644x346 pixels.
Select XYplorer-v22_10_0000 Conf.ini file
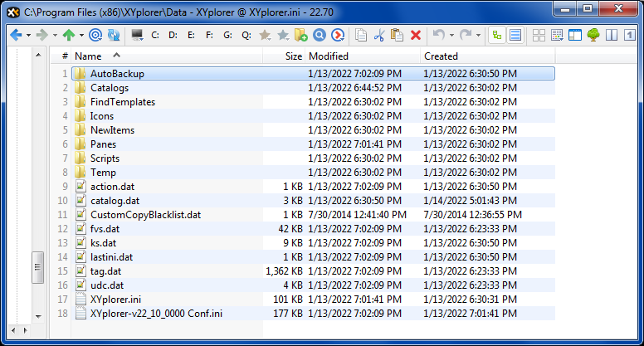[x=156, y=314]
